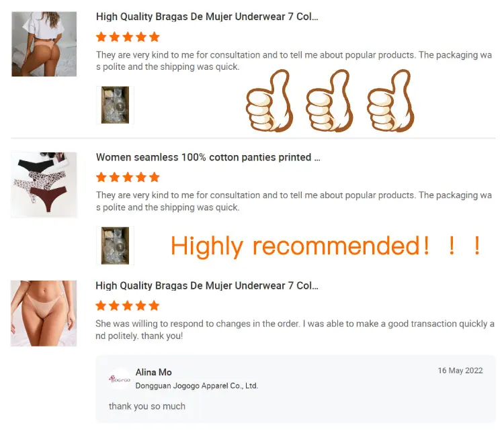Open the first review's product thumbnail

[x=44, y=44]
